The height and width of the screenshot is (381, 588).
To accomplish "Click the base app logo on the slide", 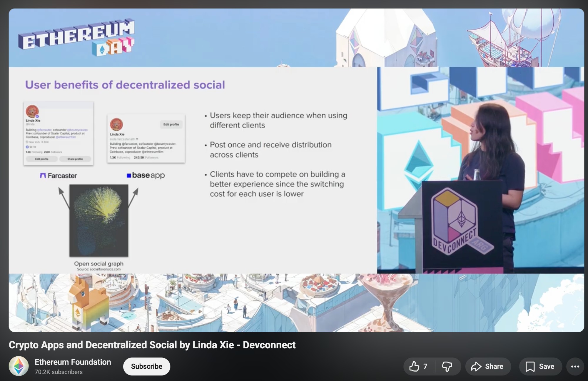I will (146, 175).
